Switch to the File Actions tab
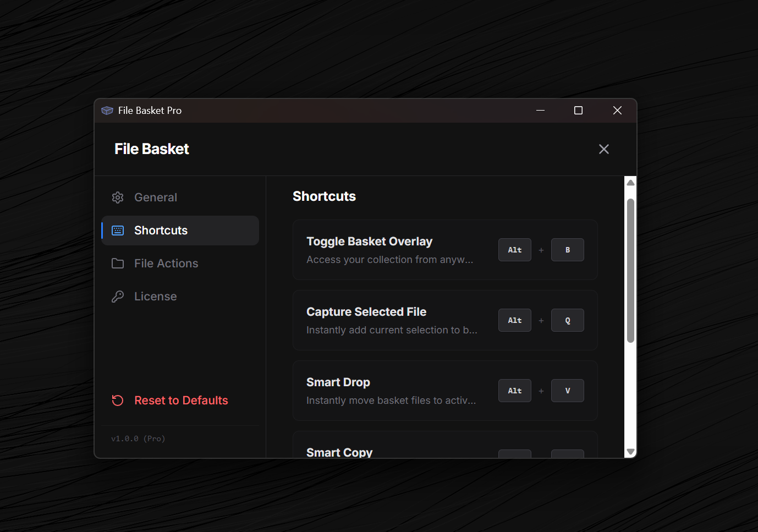The height and width of the screenshot is (532, 758). click(180, 264)
